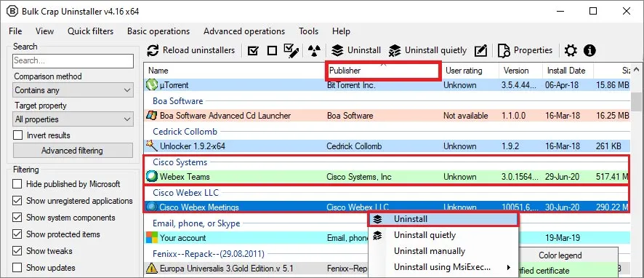This screenshot has height=278, width=644.
Task: Sort by the Version column header
Action: point(520,71)
